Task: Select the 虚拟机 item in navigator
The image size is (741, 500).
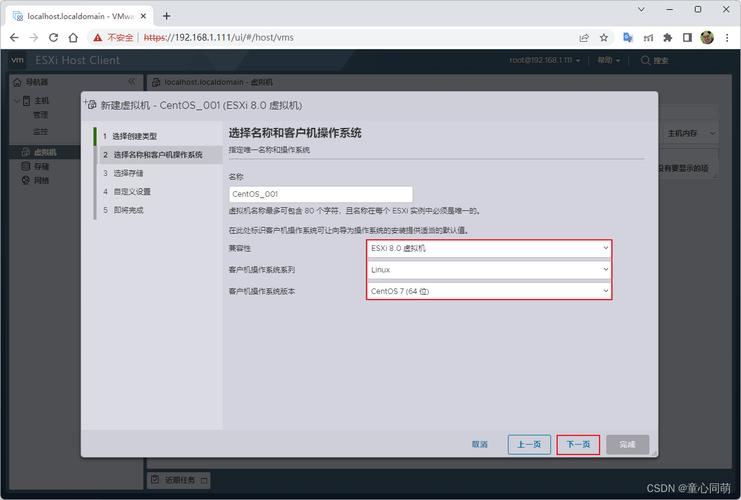Action: coord(45,152)
